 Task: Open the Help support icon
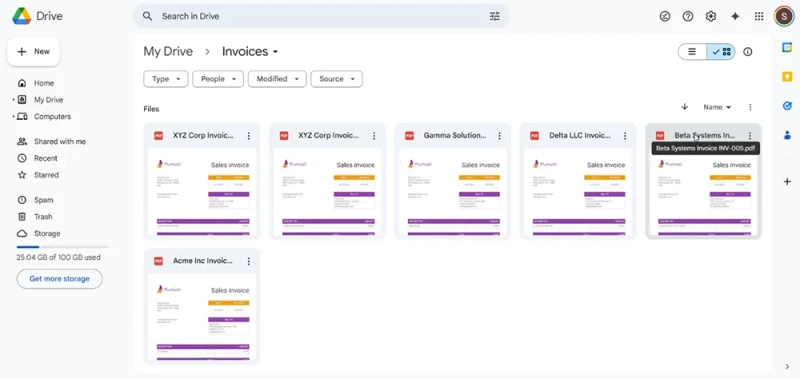click(688, 16)
